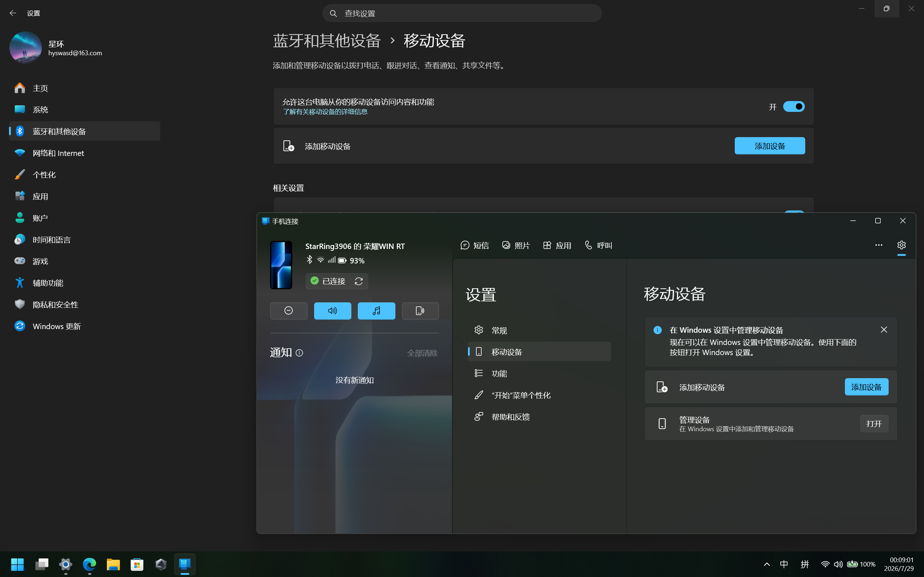This screenshot has width=924, height=577.
Task: Open 时间和语言 settings page
Action: (84, 240)
